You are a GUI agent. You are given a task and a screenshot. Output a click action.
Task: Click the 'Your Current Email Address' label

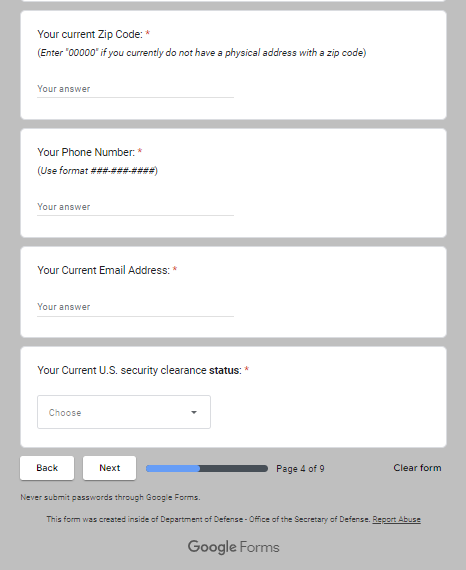click(x=104, y=270)
